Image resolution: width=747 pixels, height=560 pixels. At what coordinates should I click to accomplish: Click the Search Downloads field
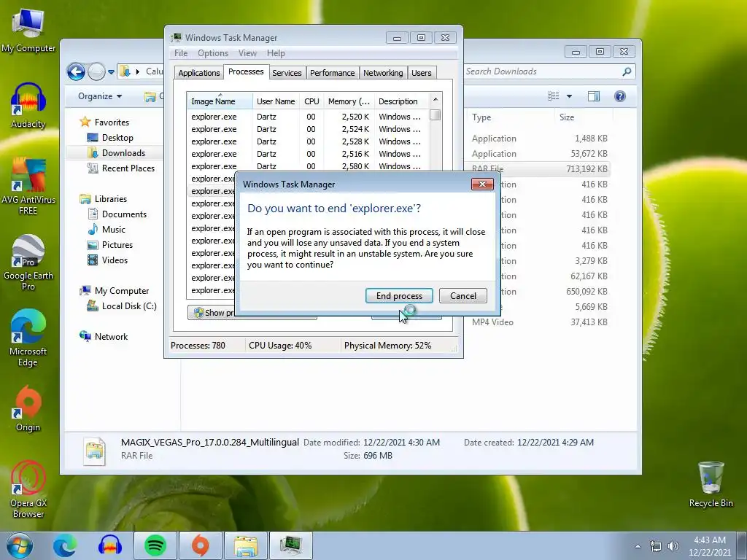click(x=543, y=71)
